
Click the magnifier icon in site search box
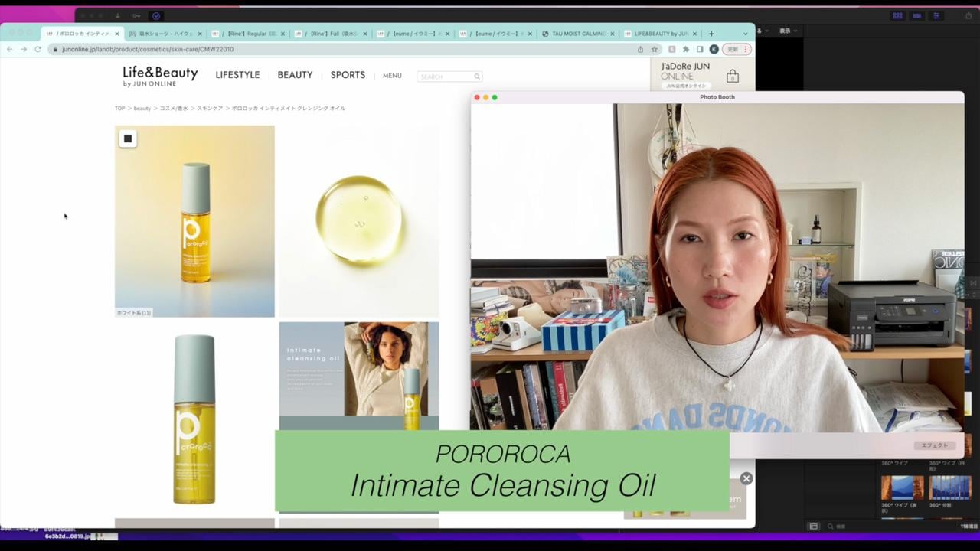(x=476, y=77)
